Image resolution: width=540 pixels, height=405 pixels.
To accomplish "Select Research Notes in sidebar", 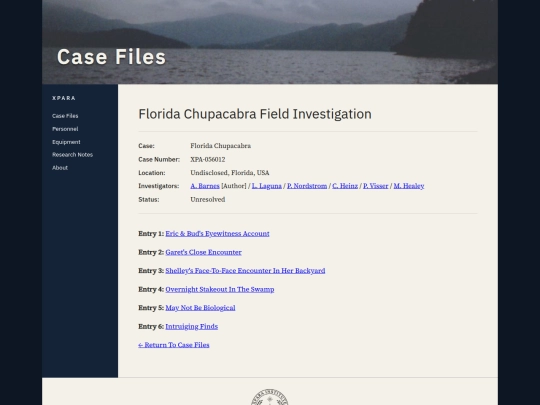I will 72,155.
